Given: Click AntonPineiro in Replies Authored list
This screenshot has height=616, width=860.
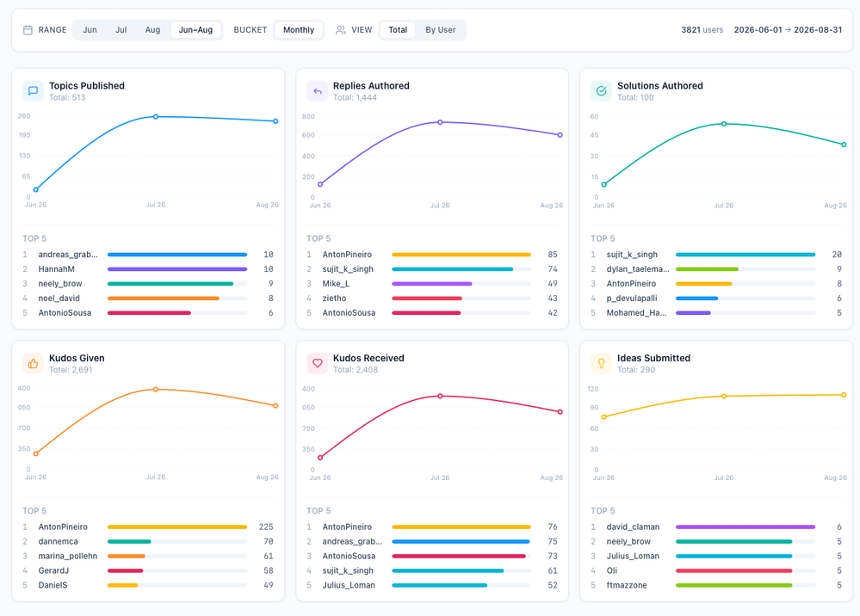Looking at the screenshot, I should [347, 255].
